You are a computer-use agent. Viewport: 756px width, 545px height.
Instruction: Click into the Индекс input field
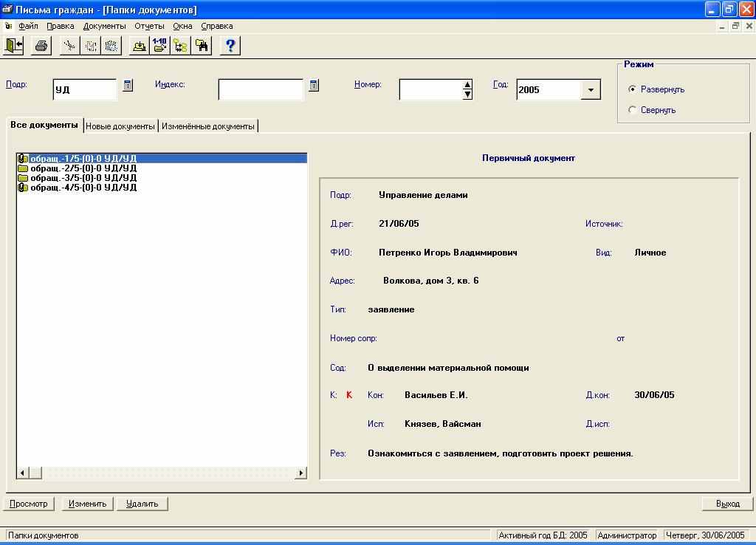(261, 89)
